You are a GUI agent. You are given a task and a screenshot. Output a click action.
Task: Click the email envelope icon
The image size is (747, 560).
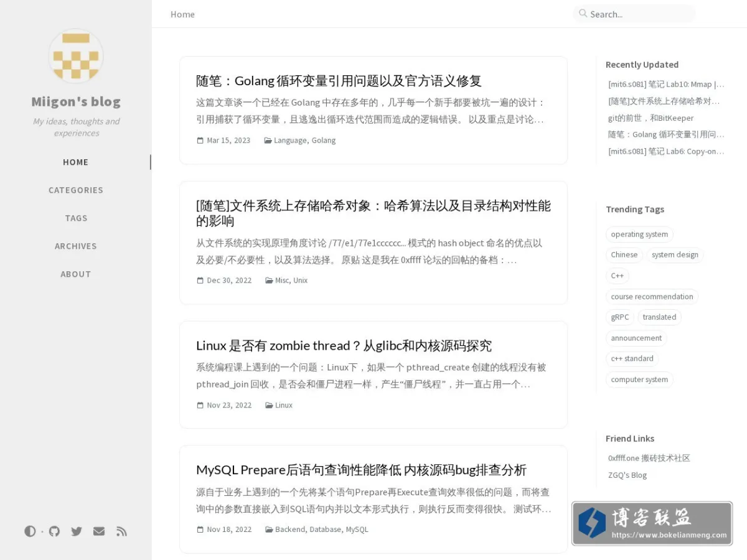point(99,531)
